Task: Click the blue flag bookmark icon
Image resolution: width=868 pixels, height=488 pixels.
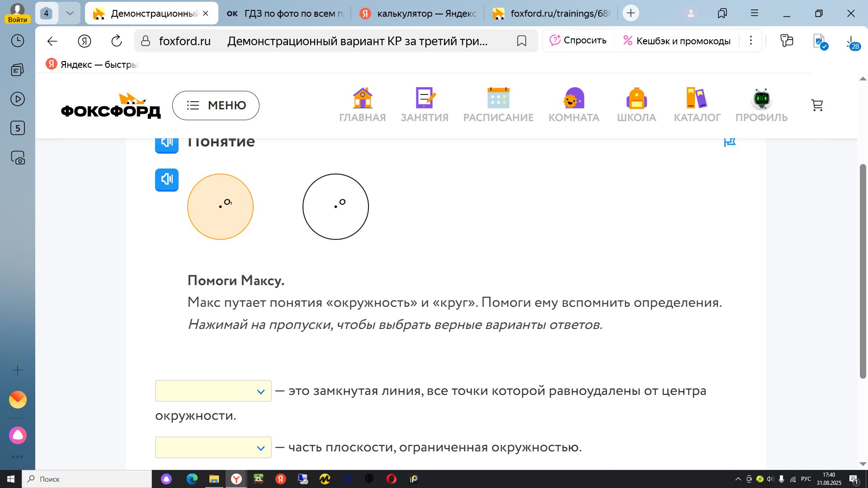Action: tap(730, 142)
